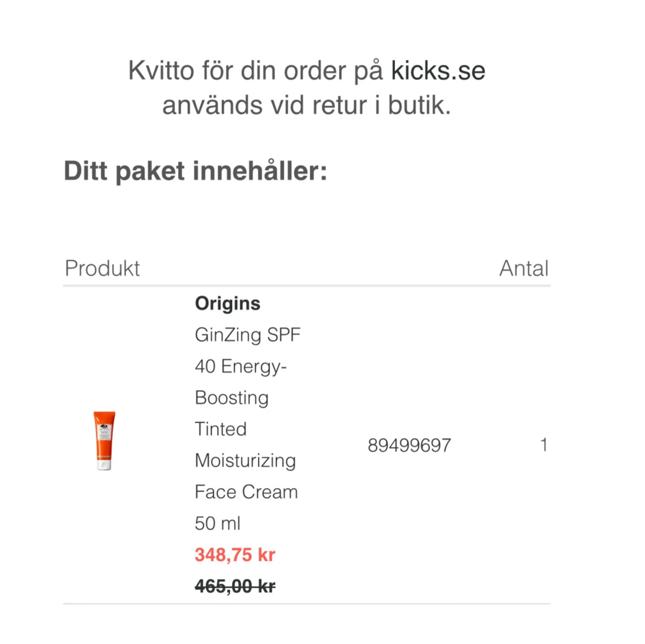Click the article number 89499697
645x644 pixels.
coord(409,445)
